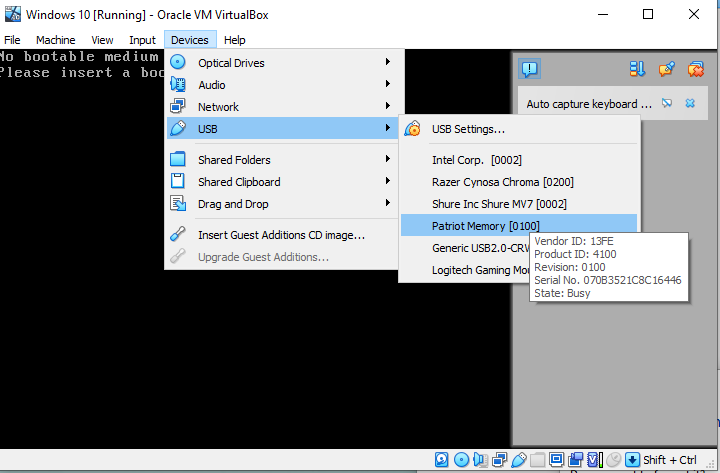Click the shared folders status bar icon

(x=537, y=460)
